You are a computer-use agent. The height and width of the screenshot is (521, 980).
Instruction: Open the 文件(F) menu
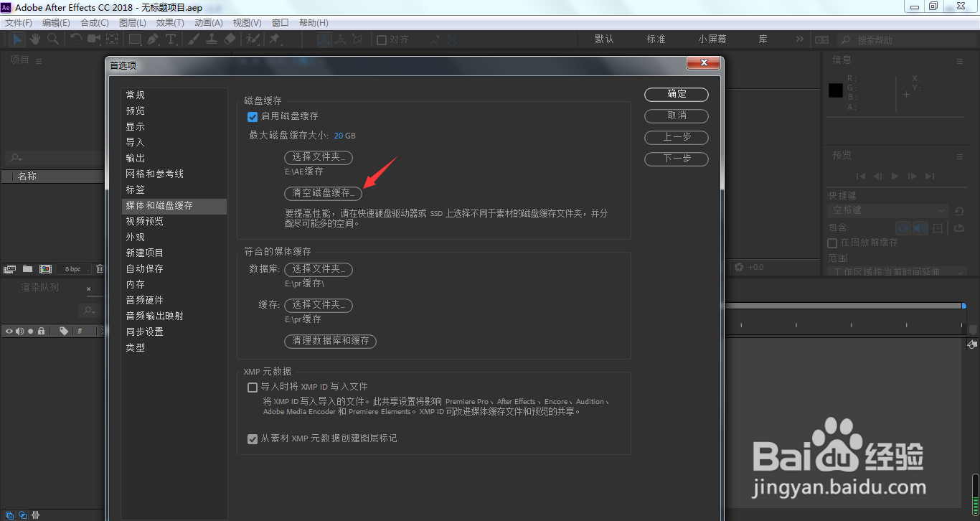pyautogui.click(x=19, y=23)
